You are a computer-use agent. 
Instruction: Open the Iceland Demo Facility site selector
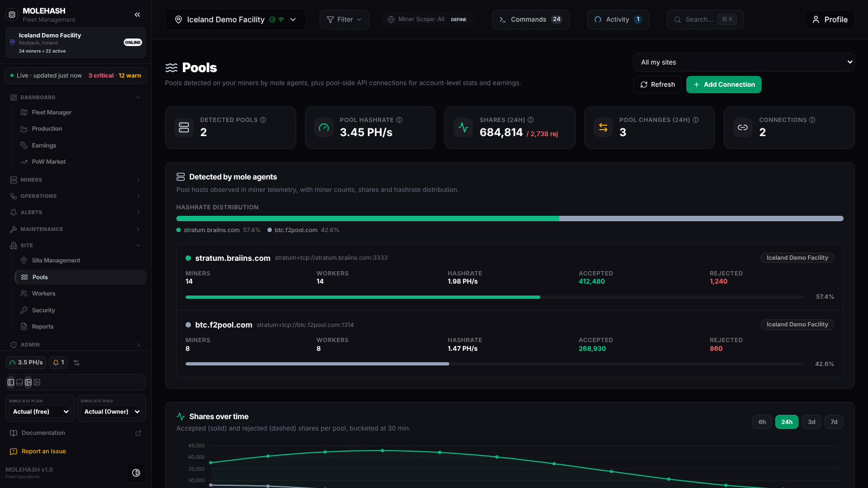(x=235, y=20)
